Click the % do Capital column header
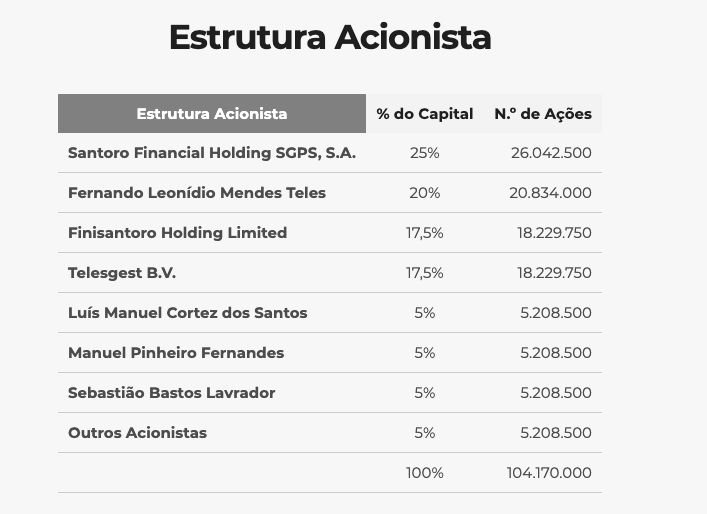This screenshot has height=514, width=707. coord(425,114)
